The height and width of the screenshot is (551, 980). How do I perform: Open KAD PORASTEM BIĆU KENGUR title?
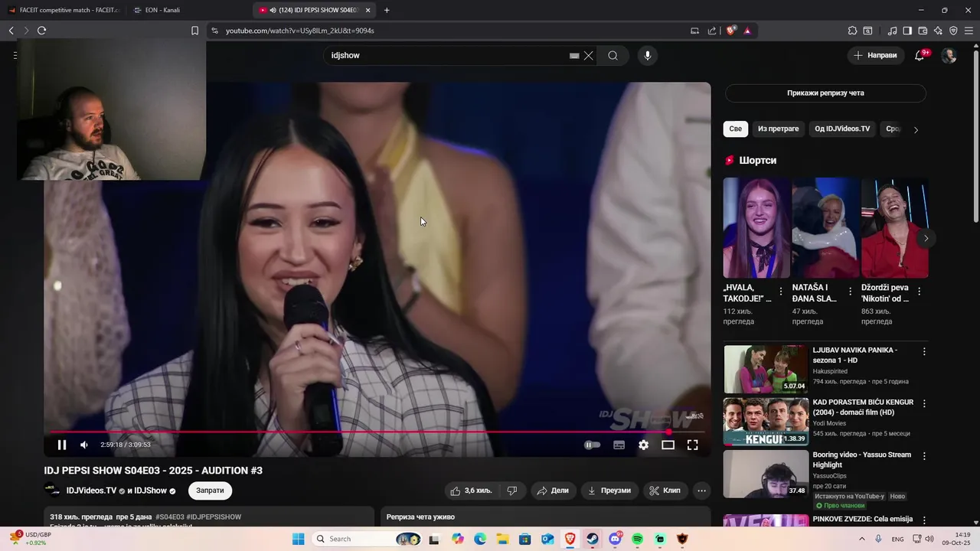click(863, 407)
